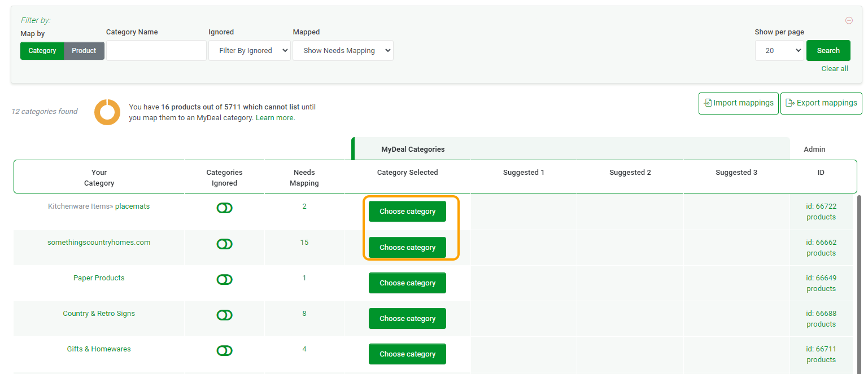Choose category for placemats row
868x374 pixels.
pyautogui.click(x=407, y=212)
